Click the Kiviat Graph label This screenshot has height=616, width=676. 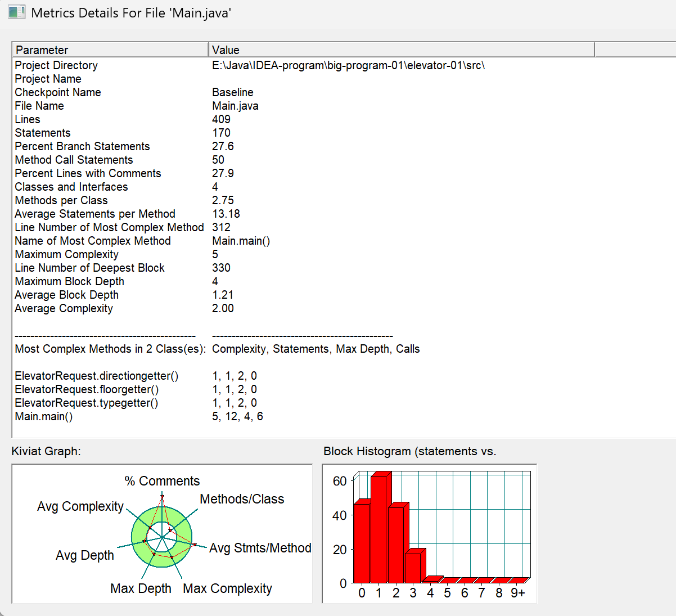[x=46, y=451]
